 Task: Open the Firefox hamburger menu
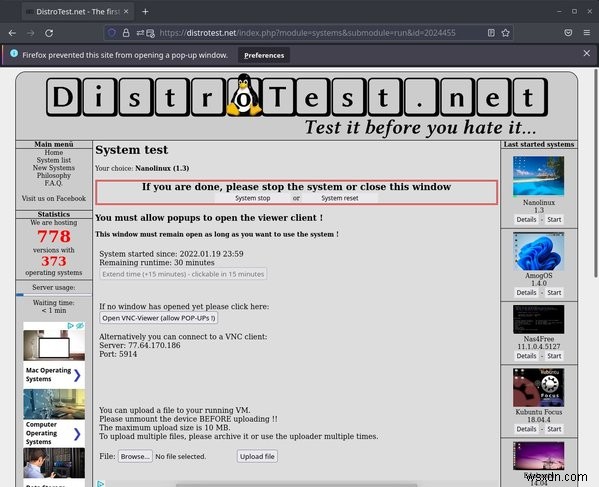[x=587, y=33]
